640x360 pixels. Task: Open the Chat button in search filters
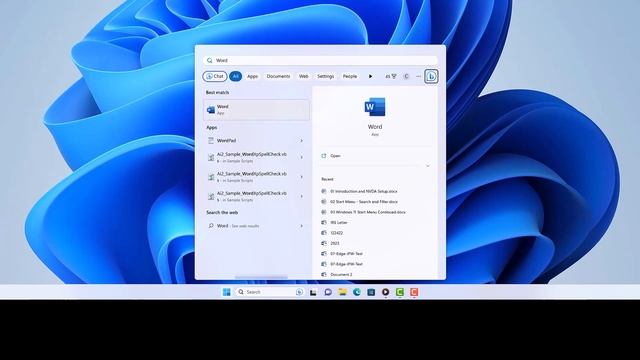(215, 76)
